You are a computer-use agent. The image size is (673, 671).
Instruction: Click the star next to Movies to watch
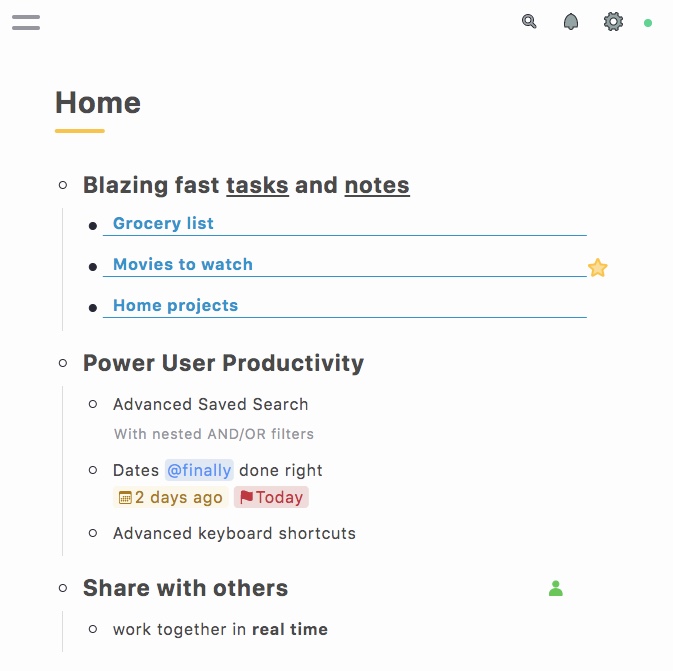coord(597,267)
